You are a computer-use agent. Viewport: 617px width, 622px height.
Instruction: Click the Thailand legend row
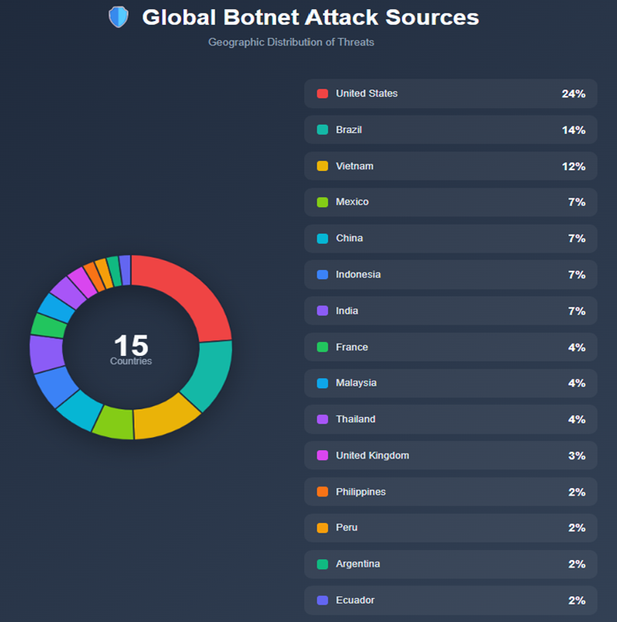coord(451,419)
